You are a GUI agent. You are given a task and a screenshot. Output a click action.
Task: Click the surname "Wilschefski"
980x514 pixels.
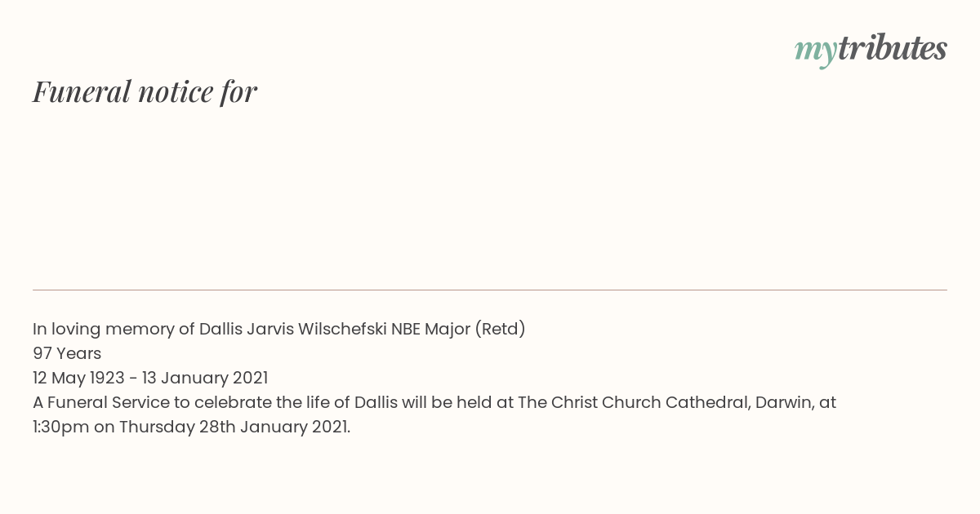(x=342, y=329)
